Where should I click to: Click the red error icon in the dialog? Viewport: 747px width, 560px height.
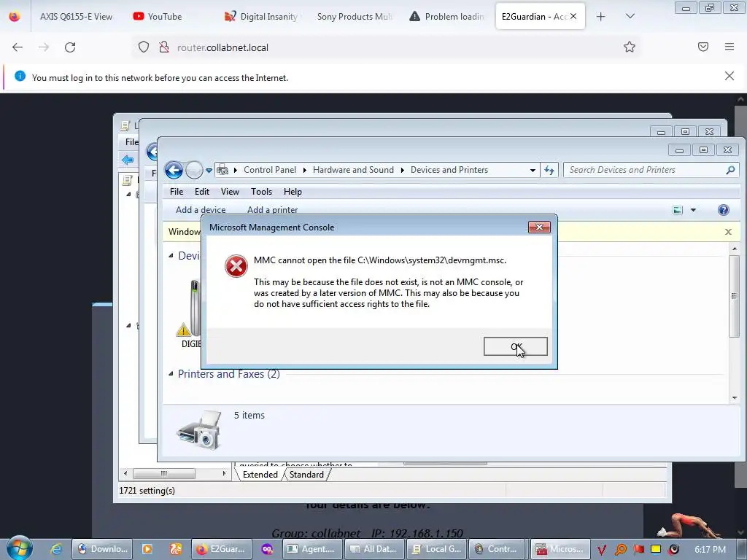coord(236,265)
